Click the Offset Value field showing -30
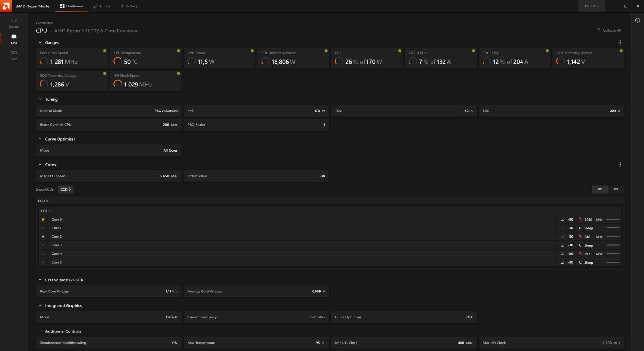Image resolution: width=644 pixels, height=351 pixels. coord(256,176)
